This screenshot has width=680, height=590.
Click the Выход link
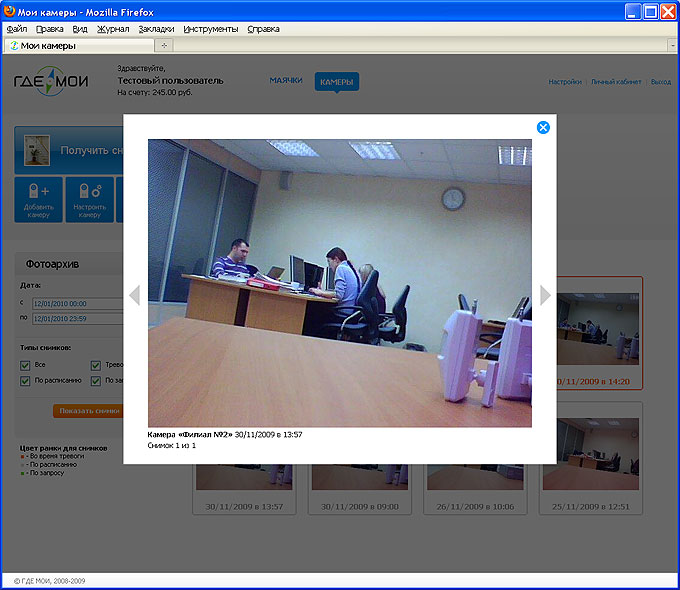click(660, 82)
